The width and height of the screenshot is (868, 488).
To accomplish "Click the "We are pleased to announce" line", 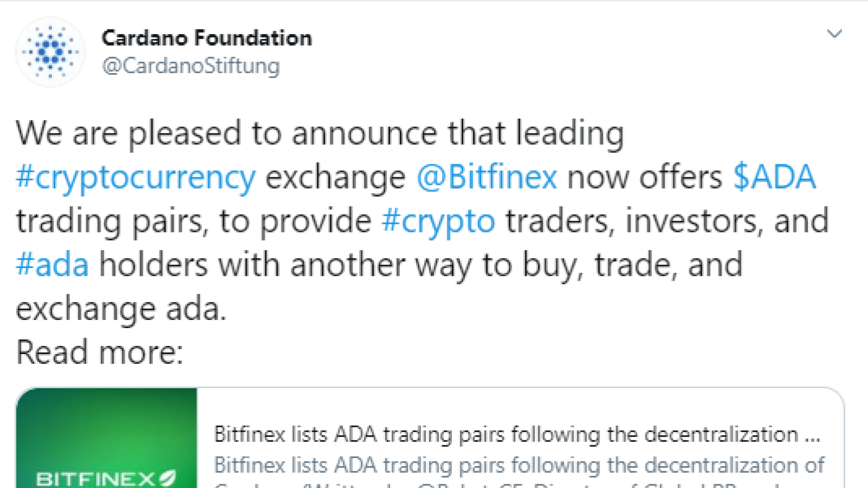I will tap(320, 134).
